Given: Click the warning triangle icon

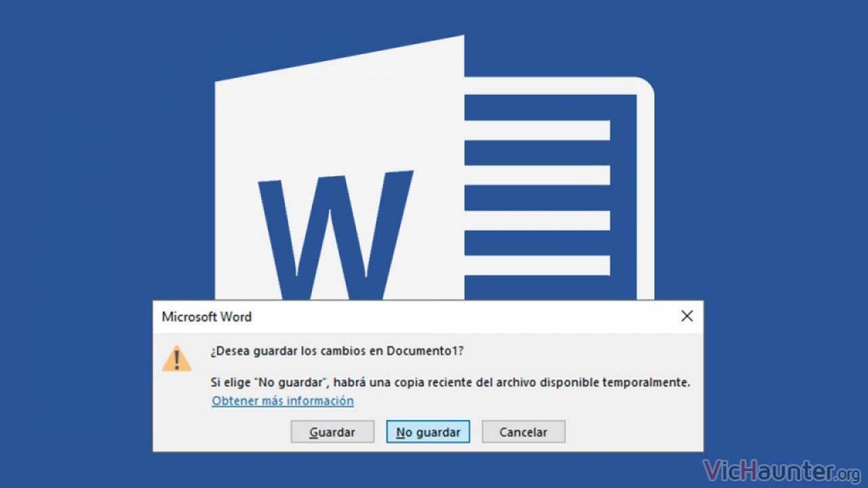Looking at the screenshot, I should click(176, 359).
